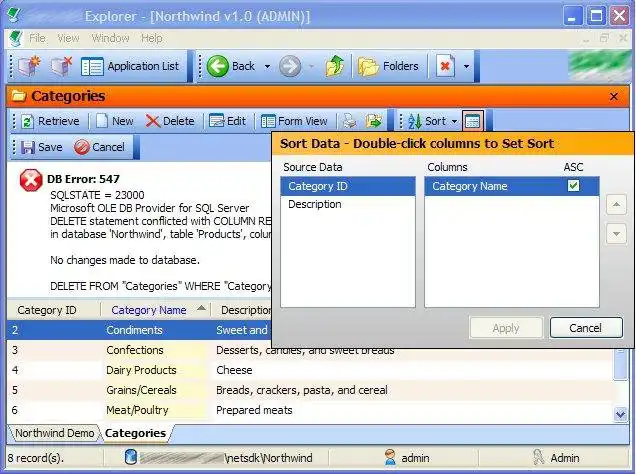Click the new application icon with star

click(29, 66)
